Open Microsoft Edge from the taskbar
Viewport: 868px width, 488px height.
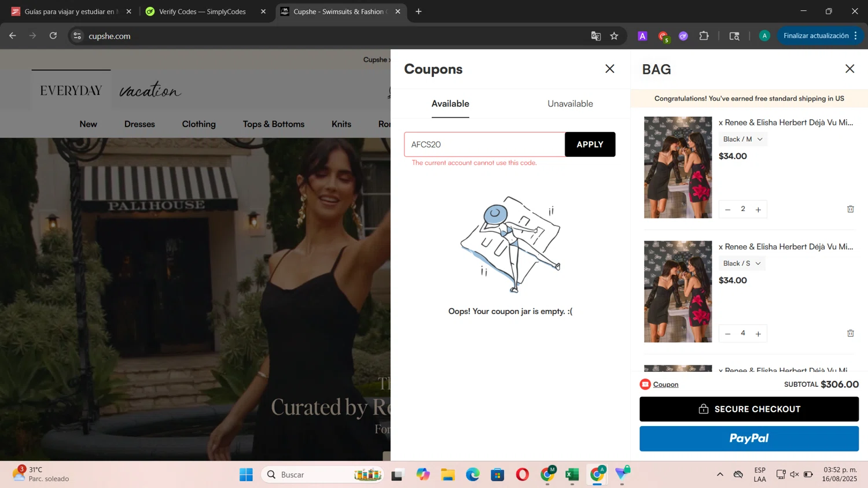tap(473, 475)
